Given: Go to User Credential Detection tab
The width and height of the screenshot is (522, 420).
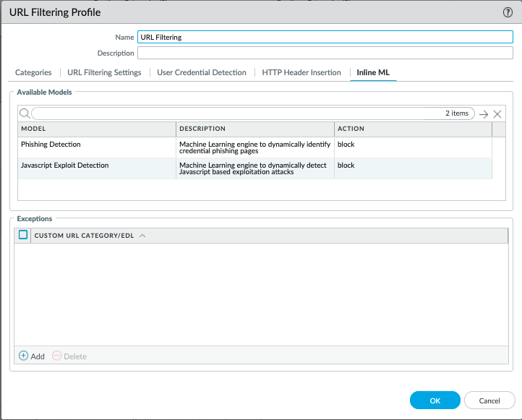Looking at the screenshot, I should pyautogui.click(x=201, y=72).
